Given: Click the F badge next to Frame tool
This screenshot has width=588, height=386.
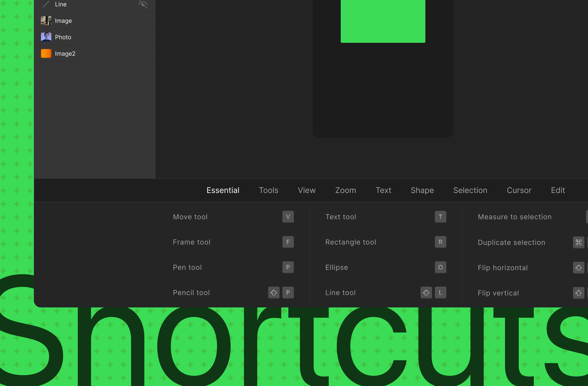Looking at the screenshot, I should click(288, 242).
